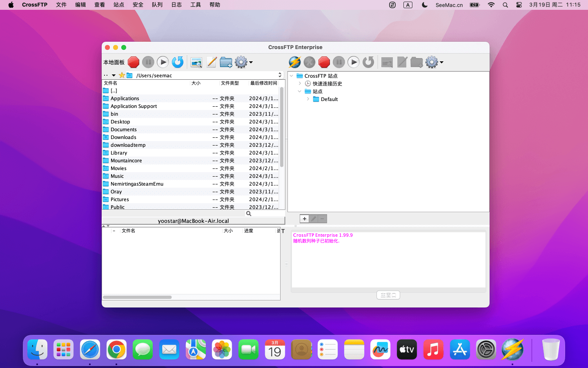Click the greyed new folder icon in remote toolbar
Viewport: 588px width, 368px height.
coord(416,62)
